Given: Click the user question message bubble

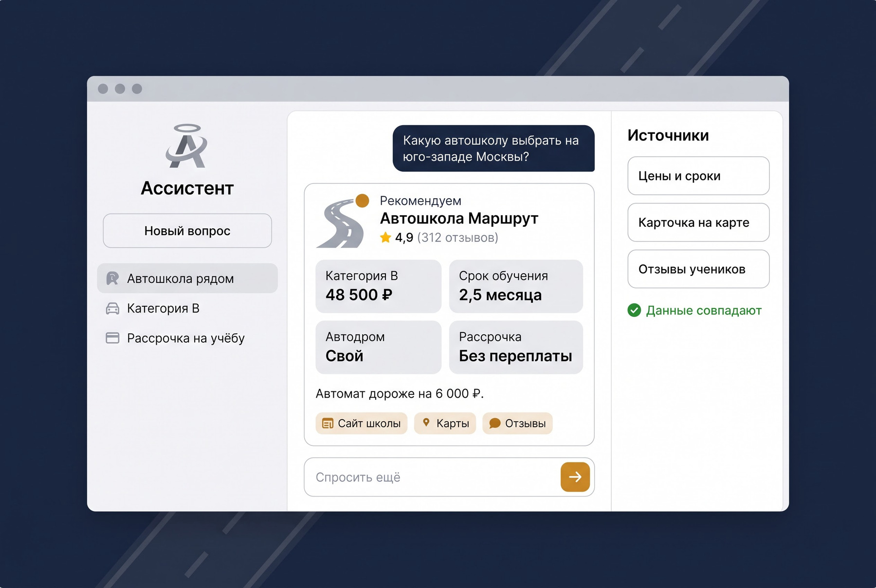Looking at the screenshot, I should [x=493, y=148].
